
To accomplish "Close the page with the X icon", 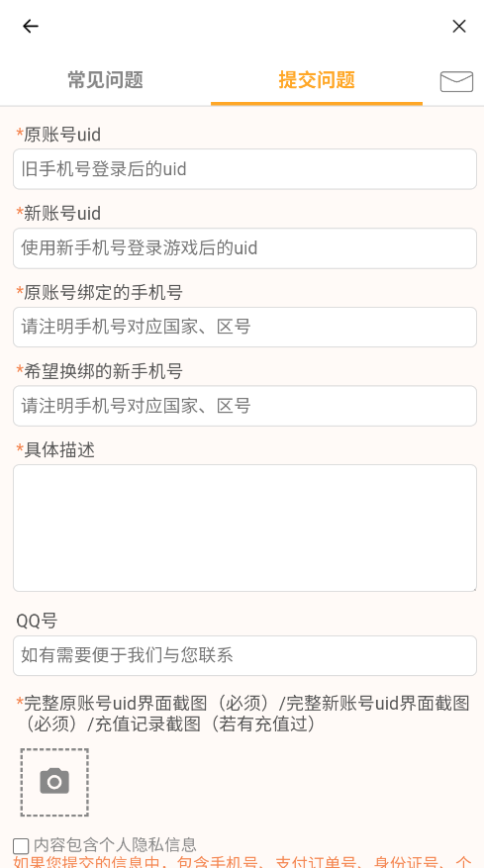I will [x=459, y=26].
